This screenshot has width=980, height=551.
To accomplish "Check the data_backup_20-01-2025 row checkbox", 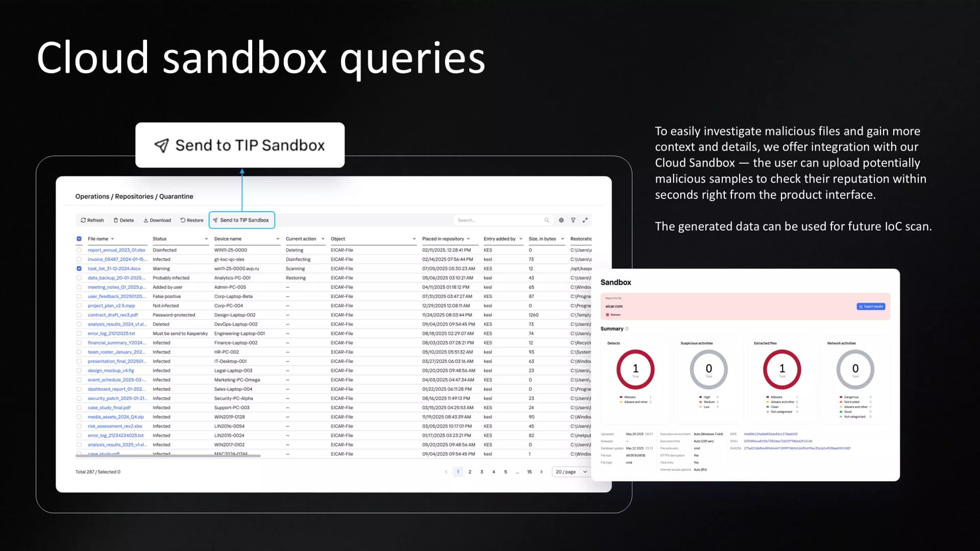I will [x=79, y=278].
